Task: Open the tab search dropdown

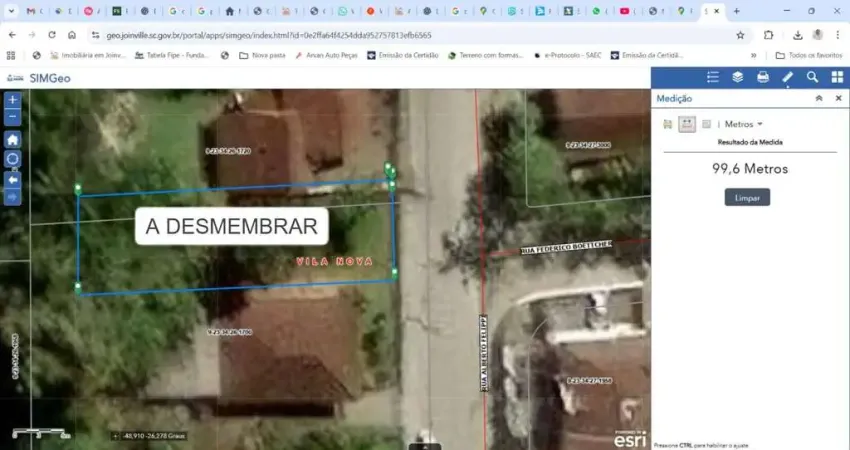Action: [11, 11]
